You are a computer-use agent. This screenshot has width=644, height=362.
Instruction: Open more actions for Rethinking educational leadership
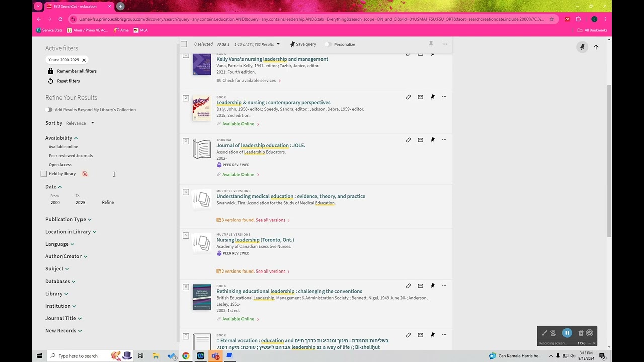coord(444,286)
